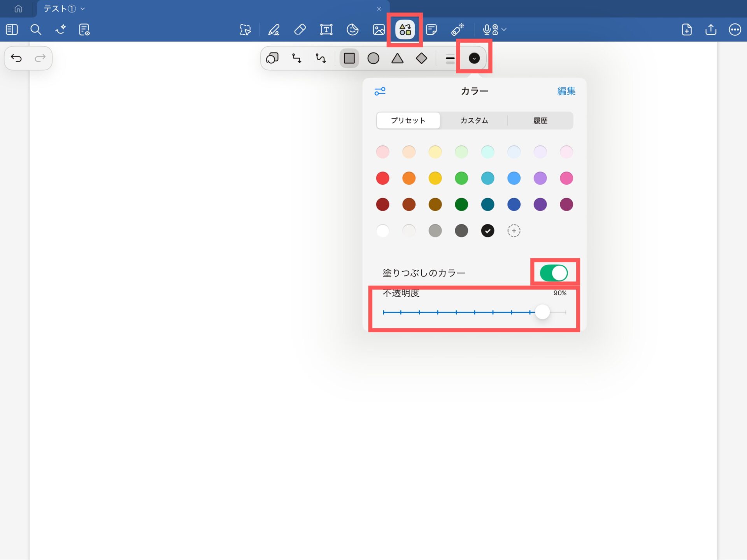Pick the bright red color swatch
Viewport: 747px width, 560px height.
click(x=382, y=178)
